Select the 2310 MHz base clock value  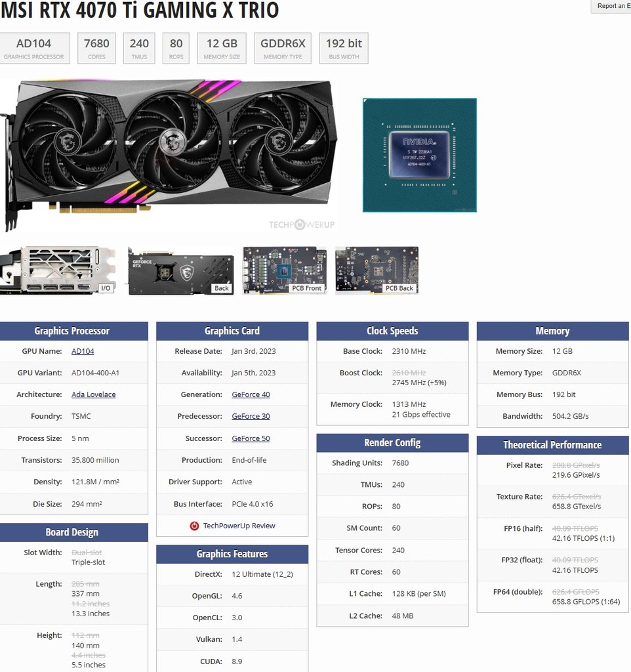409,351
